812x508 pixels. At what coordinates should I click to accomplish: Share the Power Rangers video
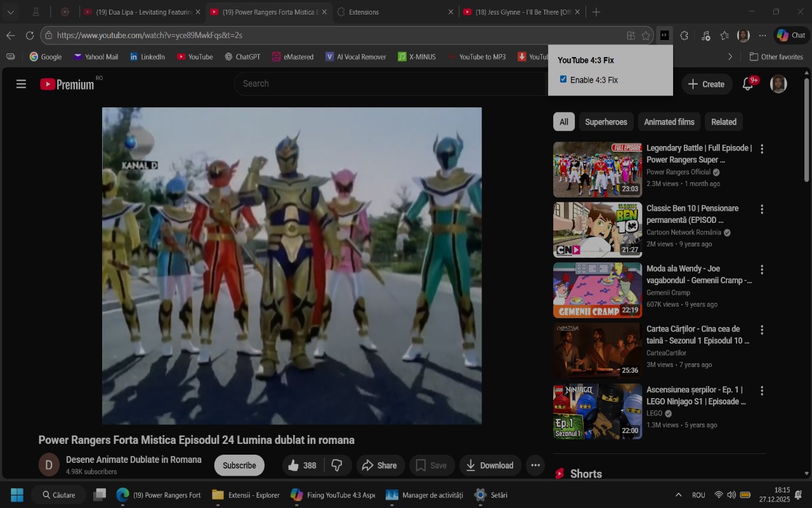[379, 465]
